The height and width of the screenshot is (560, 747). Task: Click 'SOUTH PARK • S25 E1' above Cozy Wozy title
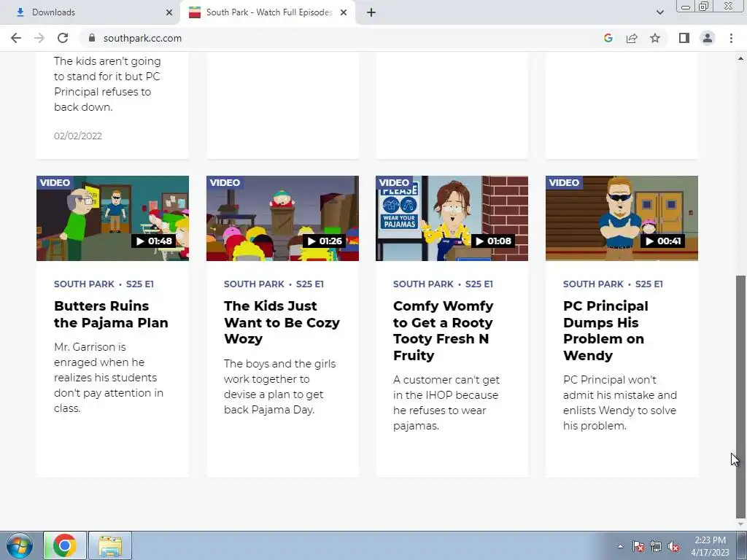click(x=274, y=284)
